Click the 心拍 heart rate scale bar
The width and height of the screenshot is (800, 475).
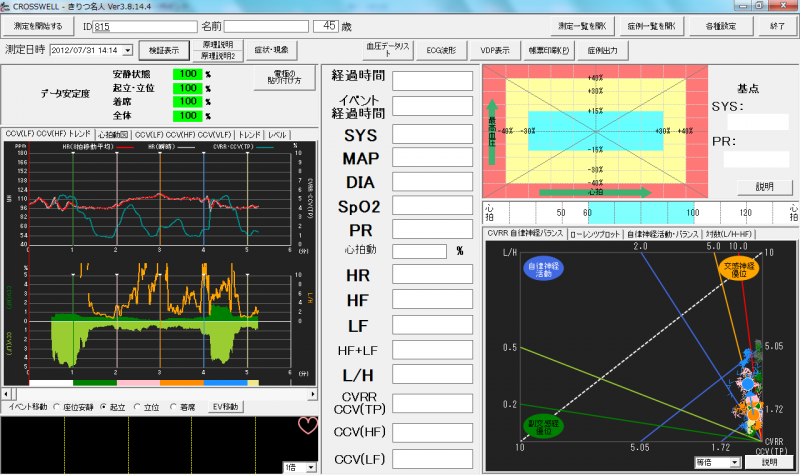(640, 212)
